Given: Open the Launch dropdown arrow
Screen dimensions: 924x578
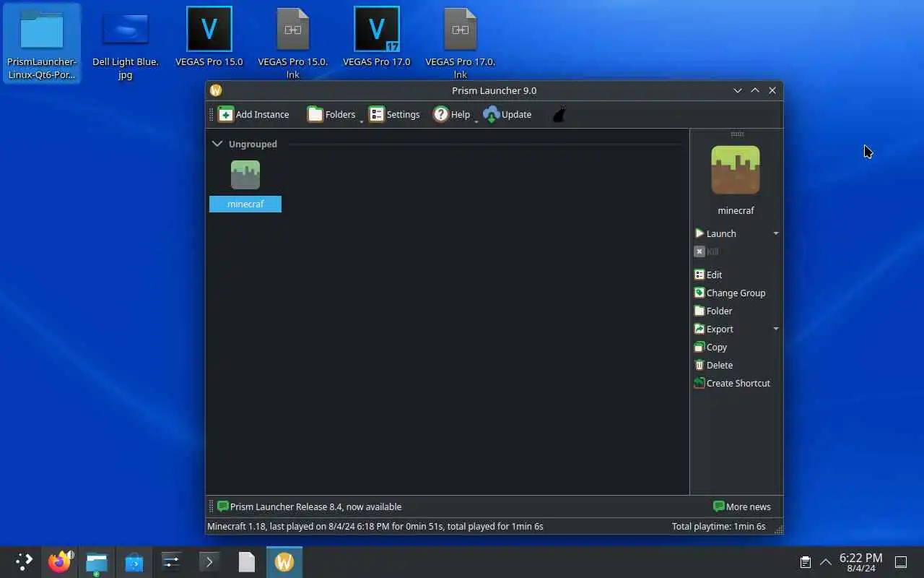Looking at the screenshot, I should click(x=776, y=233).
